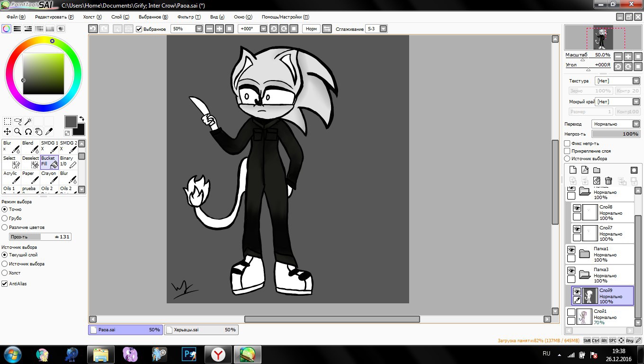Select the Zoom magnifier tool
This screenshot has width=644, height=364.
pyautogui.click(x=18, y=132)
